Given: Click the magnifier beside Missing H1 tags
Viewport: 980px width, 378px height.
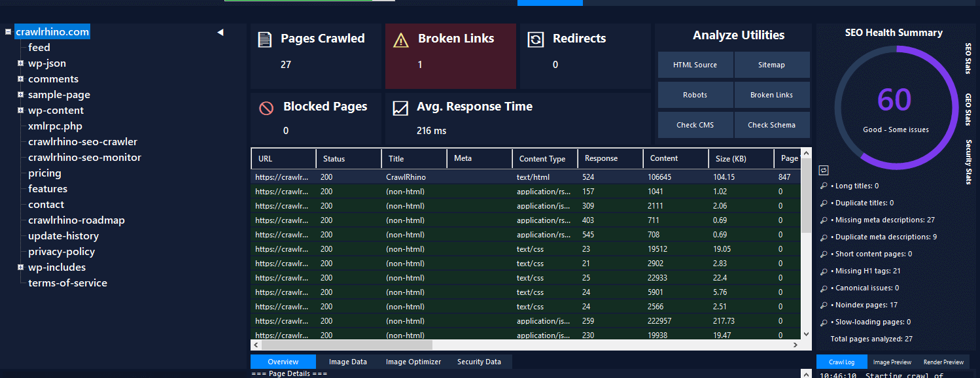Looking at the screenshot, I should coord(824,271).
